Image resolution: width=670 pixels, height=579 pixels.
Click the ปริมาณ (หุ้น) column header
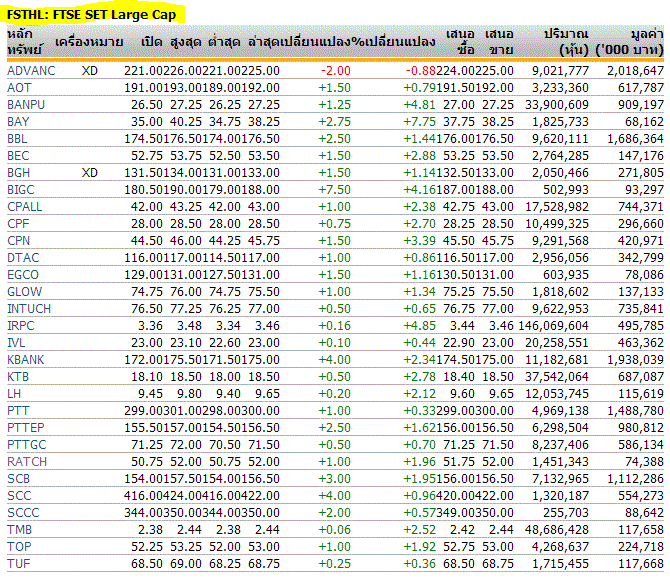point(566,41)
